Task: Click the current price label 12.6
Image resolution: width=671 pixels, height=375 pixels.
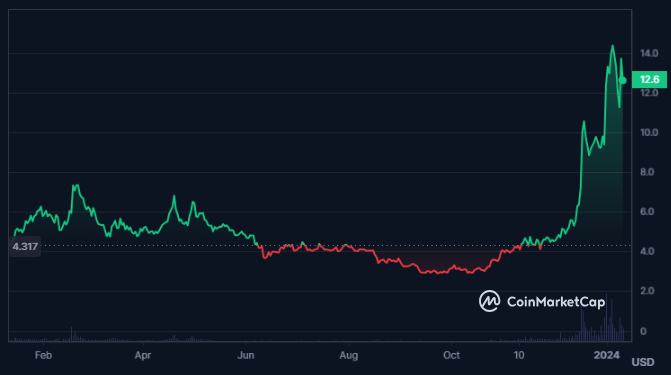Action: click(649, 80)
